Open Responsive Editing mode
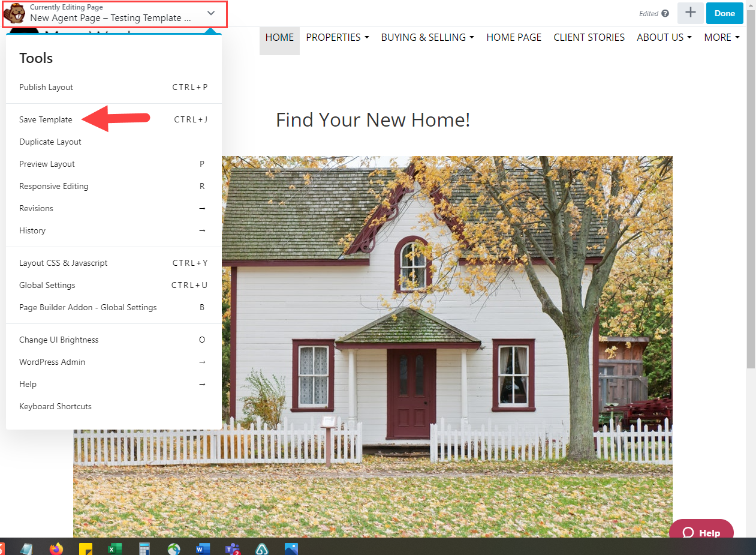This screenshot has height=555, width=756. coord(53,186)
